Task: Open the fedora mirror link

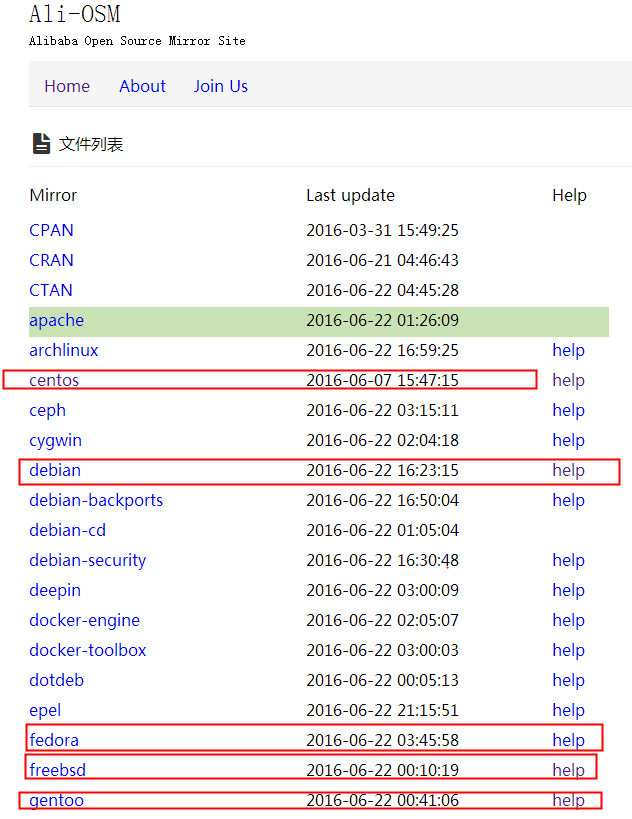Action: pyautogui.click(x=54, y=740)
